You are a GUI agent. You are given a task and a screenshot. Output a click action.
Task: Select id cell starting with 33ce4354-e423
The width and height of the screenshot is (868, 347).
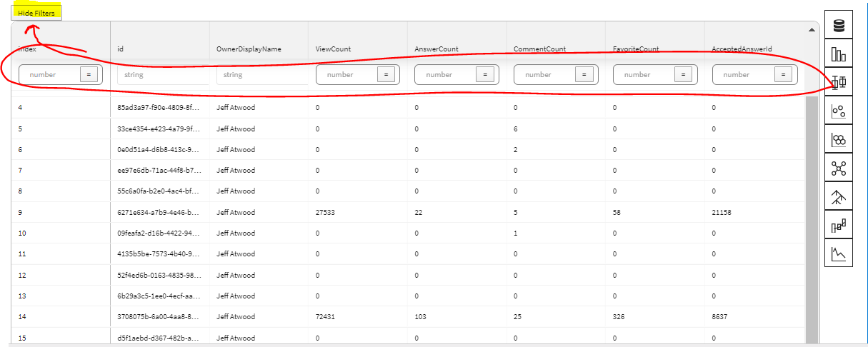[159, 129]
